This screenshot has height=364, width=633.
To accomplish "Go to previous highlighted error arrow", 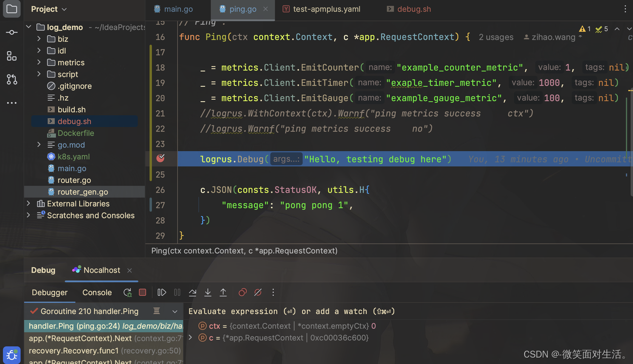I will pyautogui.click(x=617, y=29).
